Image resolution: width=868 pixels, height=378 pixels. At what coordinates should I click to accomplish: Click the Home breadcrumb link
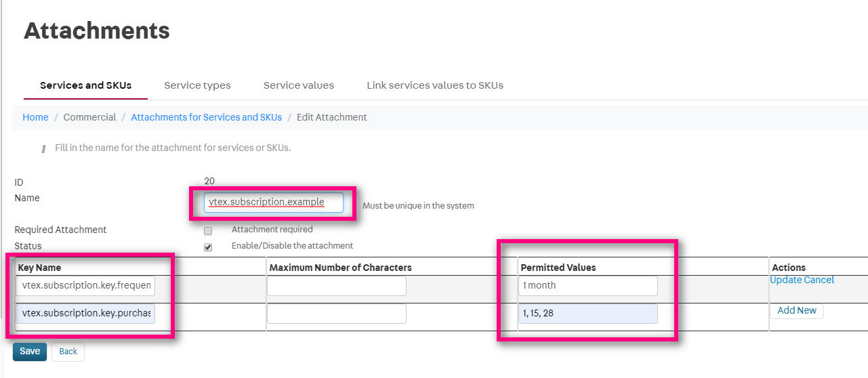[x=35, y=117]
